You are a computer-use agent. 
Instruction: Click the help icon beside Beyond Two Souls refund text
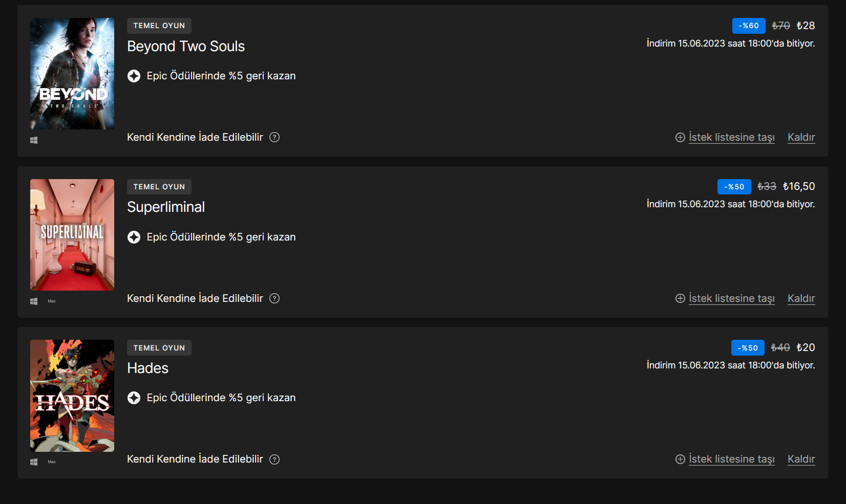pyautogui.click(x=274, y=137)
